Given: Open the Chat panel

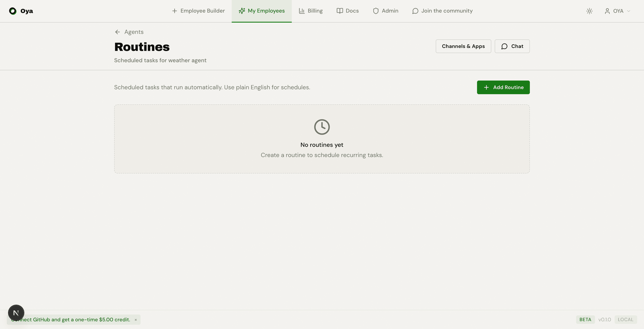Looking at the screenshot, I should click(x=512, y=46).
